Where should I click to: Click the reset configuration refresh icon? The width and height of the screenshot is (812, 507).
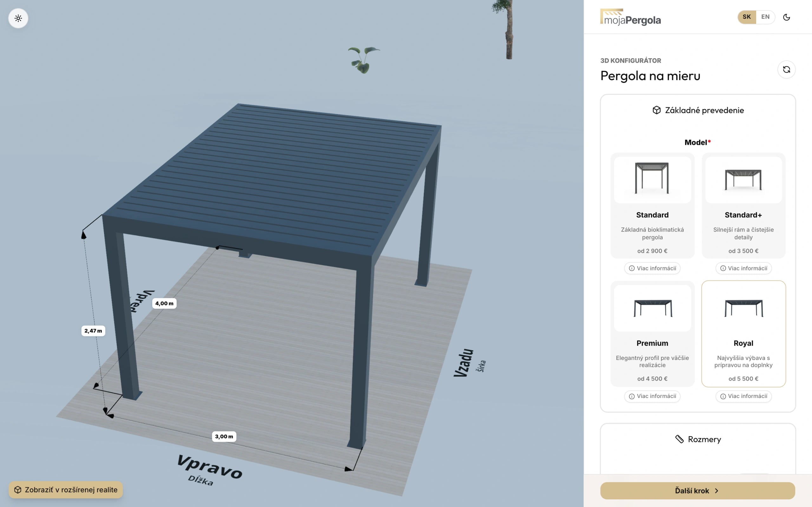[787, 69]
